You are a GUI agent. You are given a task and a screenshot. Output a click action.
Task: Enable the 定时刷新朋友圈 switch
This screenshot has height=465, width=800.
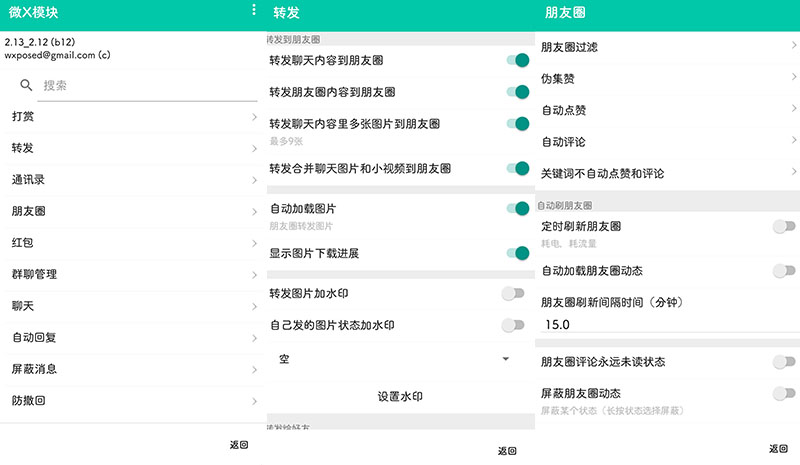pos(784,227)
